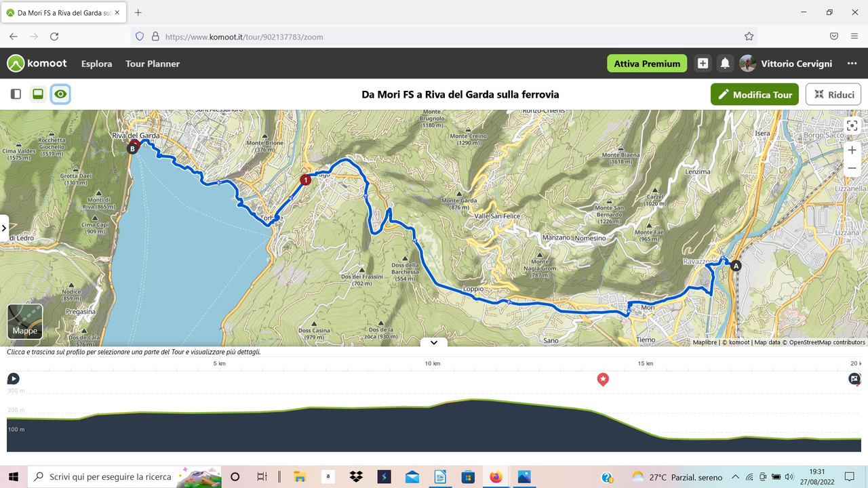Screen dimensions: 868x488
Task: Click the address bar URL
Action: coord(244,37)
